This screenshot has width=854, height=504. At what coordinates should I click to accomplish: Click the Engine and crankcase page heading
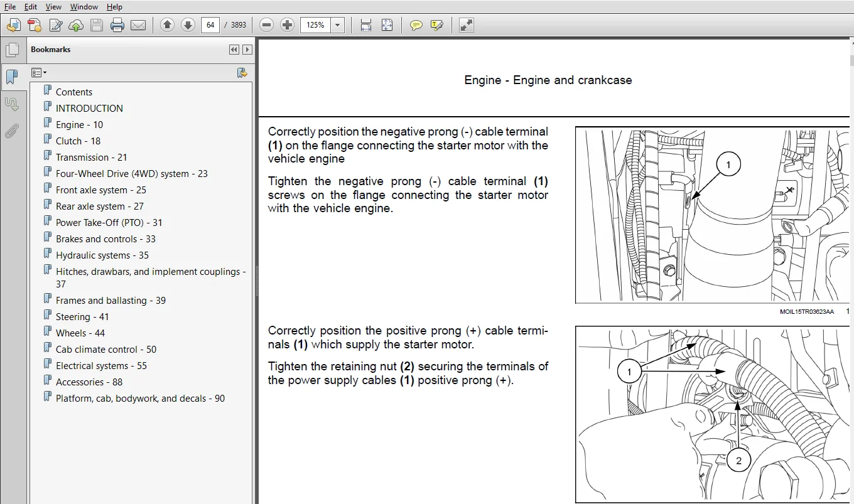[x=548, y=80]
